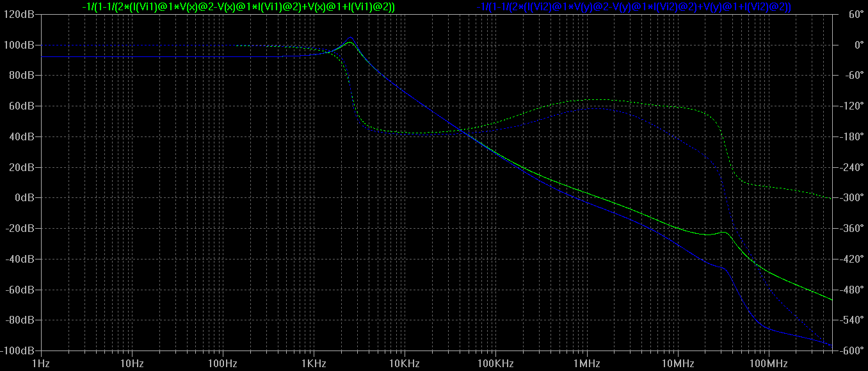Screen dimensions: 868x371
Task: Click the -40dB magnitude axis label
Action: pyautogui.click(x=19, y=259)
